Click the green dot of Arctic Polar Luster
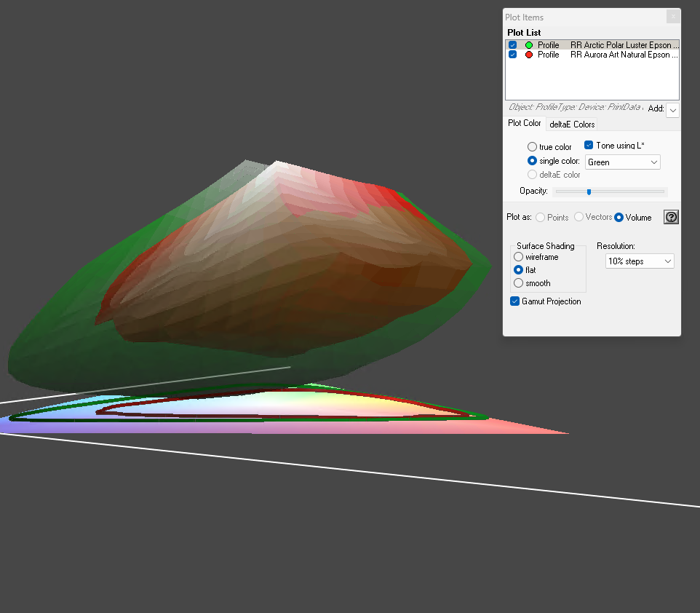The image size is (700, 613). (529, 45)
